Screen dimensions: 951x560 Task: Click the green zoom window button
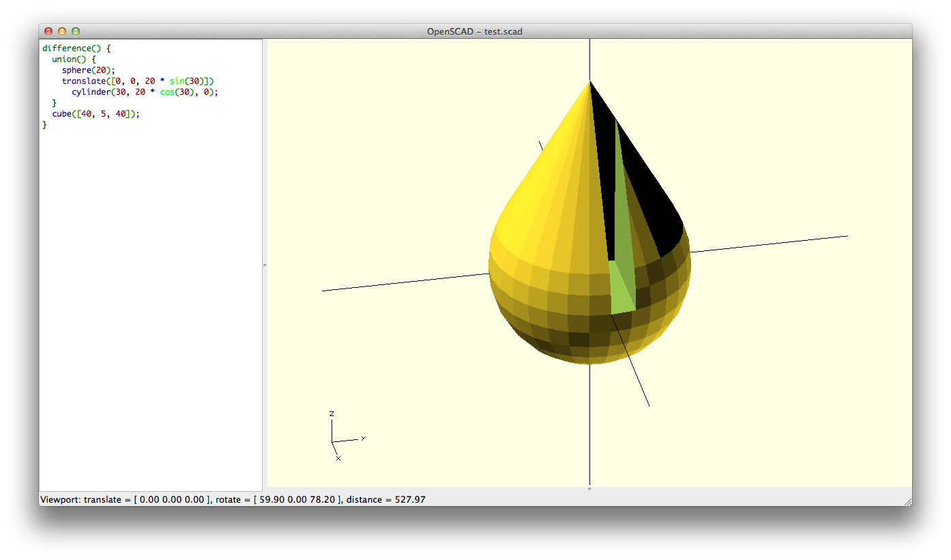[x=76, y=31]
